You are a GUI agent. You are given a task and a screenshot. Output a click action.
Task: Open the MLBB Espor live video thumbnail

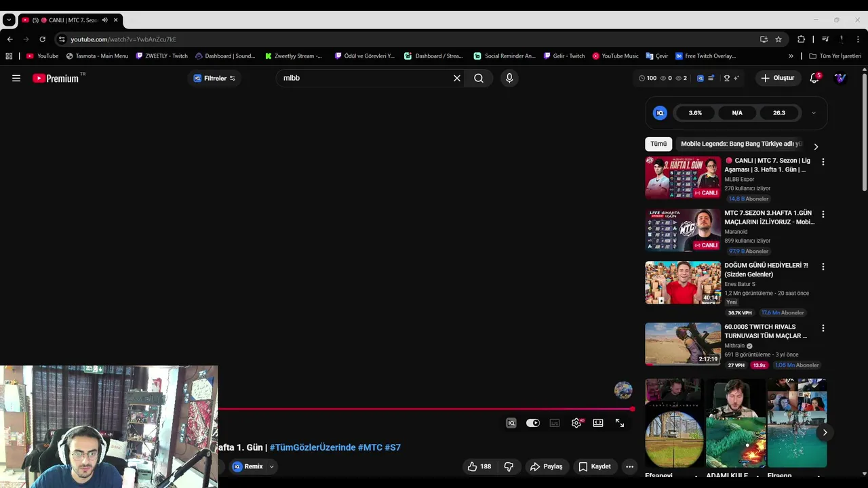[x=683, y=178]
